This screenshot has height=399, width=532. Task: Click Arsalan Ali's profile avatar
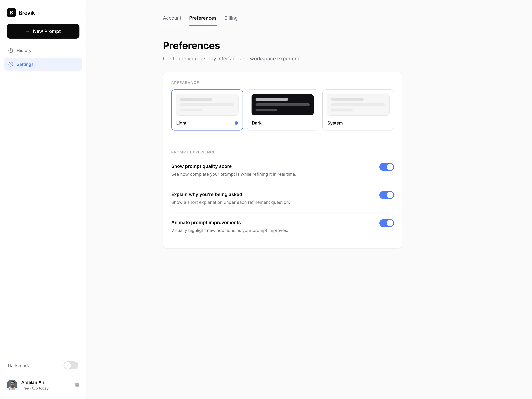tap(12, 385)
